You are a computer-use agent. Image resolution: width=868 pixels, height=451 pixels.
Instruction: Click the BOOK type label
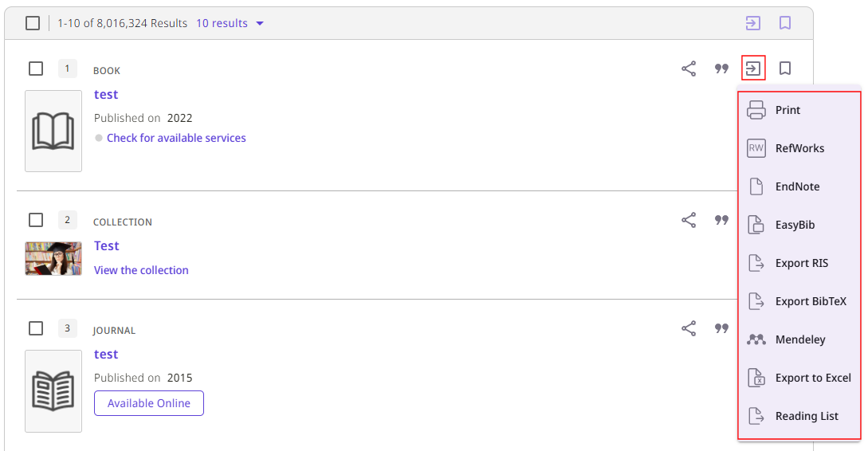[x=106, y=71]
